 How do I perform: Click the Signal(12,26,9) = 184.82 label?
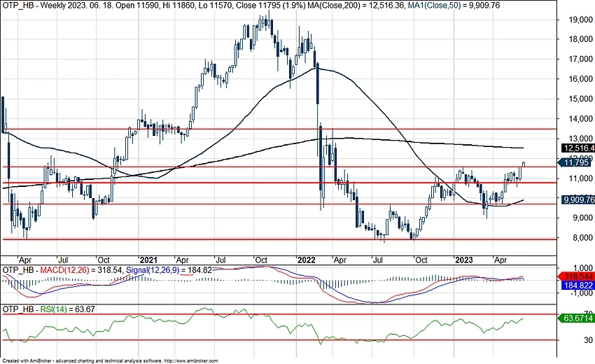tap(169, 270)
